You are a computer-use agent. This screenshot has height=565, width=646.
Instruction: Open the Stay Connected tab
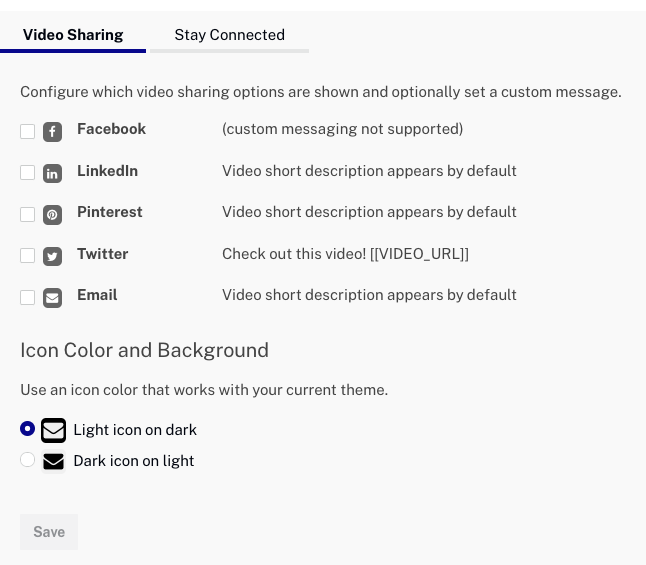point(229,36)
